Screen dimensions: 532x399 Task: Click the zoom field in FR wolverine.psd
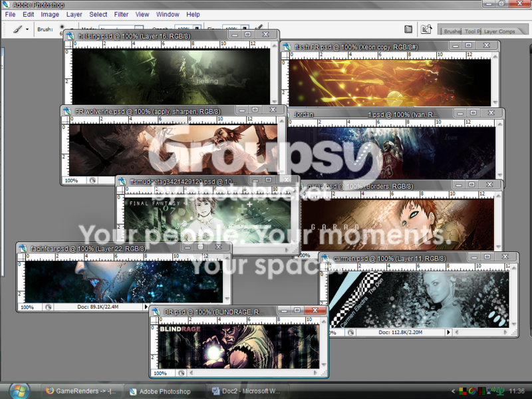point(74,180)
